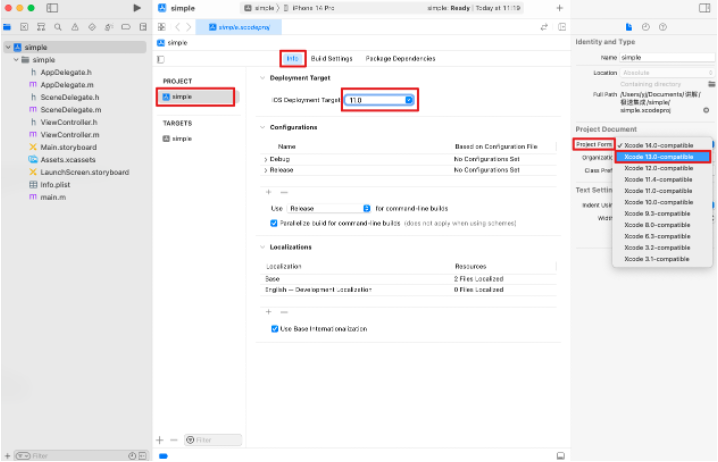The height and width of the screenshot is (462, 718).
Task: Open the Project navigator folder icon
Action: click(x=7, y=27)
